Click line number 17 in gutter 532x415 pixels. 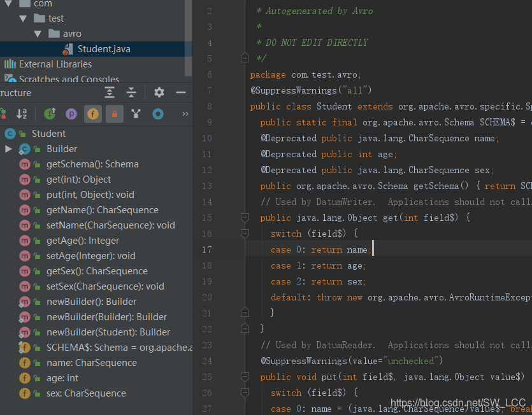(207, 250)
